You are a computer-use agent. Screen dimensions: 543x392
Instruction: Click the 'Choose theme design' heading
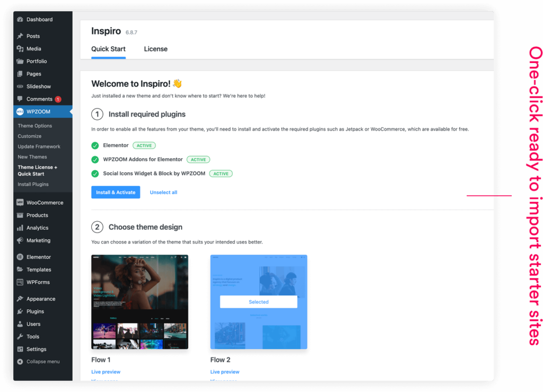coord(145,227)
